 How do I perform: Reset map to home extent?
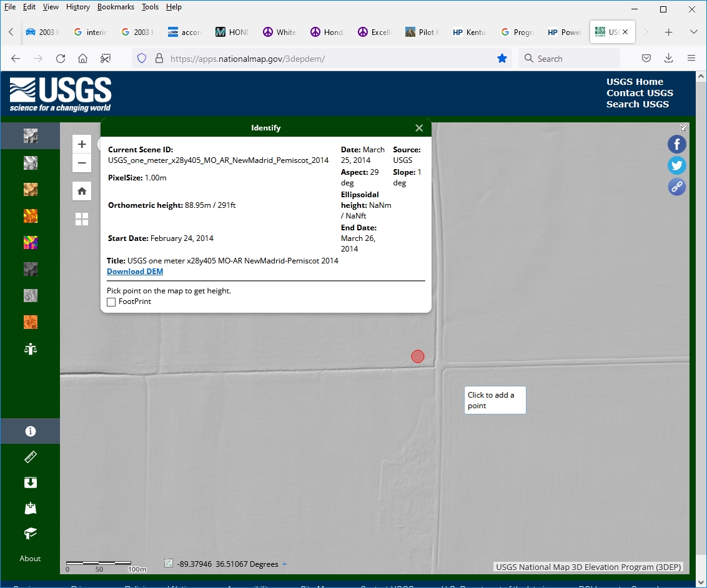point(82,191)
